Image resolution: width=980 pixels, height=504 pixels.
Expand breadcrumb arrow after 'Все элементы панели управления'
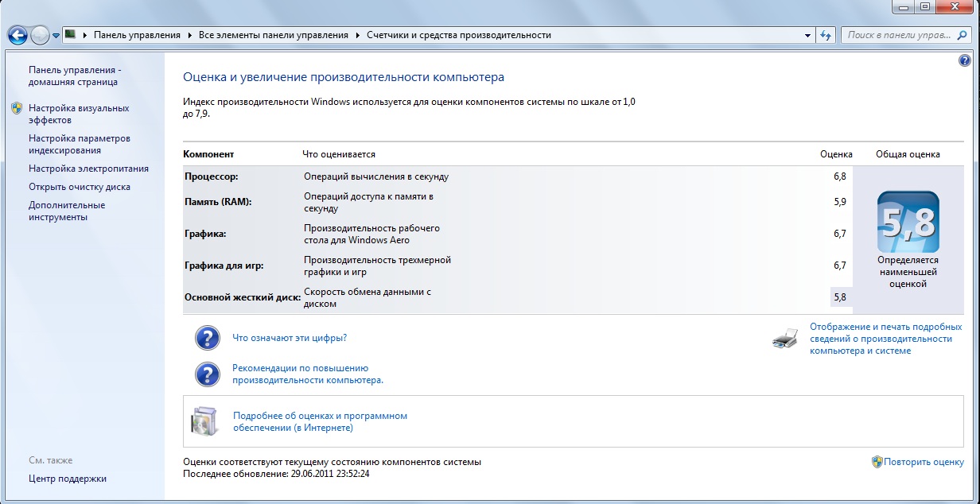pos(358,35)
